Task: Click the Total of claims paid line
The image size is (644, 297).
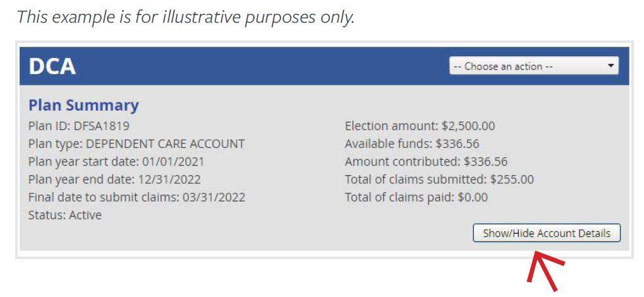Action: (x=416, y=197)
